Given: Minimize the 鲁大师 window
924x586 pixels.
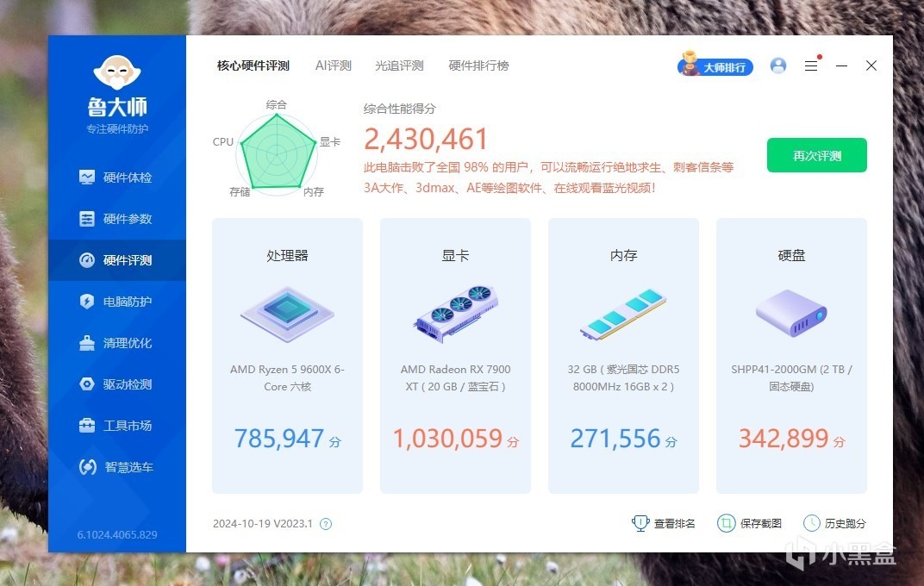Looking at the screenshot, I should point(841,65).
